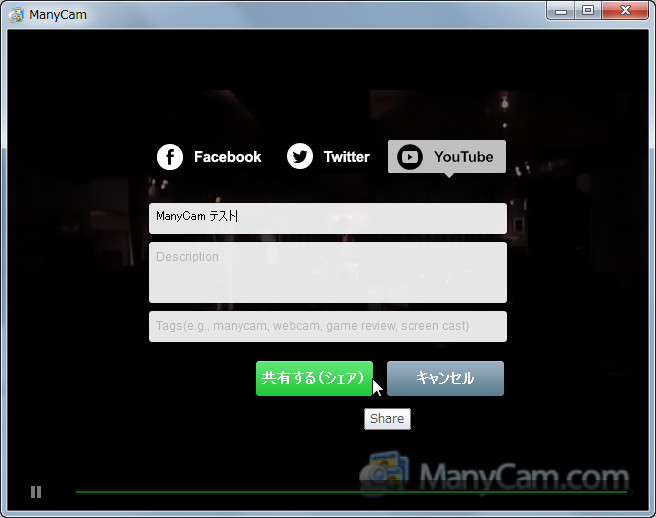Click the green 共有する（シェア） button
This screenshot has height=518, width=656.
click(314, 378)
